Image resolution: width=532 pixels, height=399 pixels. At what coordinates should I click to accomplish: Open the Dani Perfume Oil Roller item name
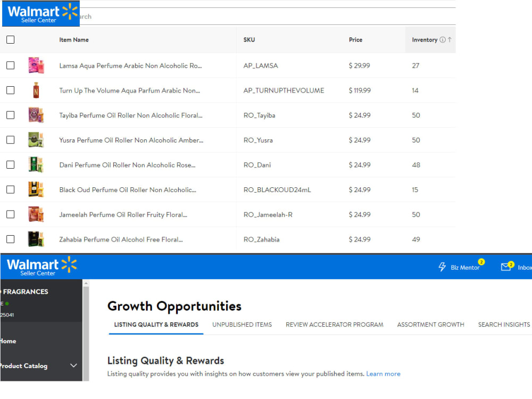coord(127,165)
